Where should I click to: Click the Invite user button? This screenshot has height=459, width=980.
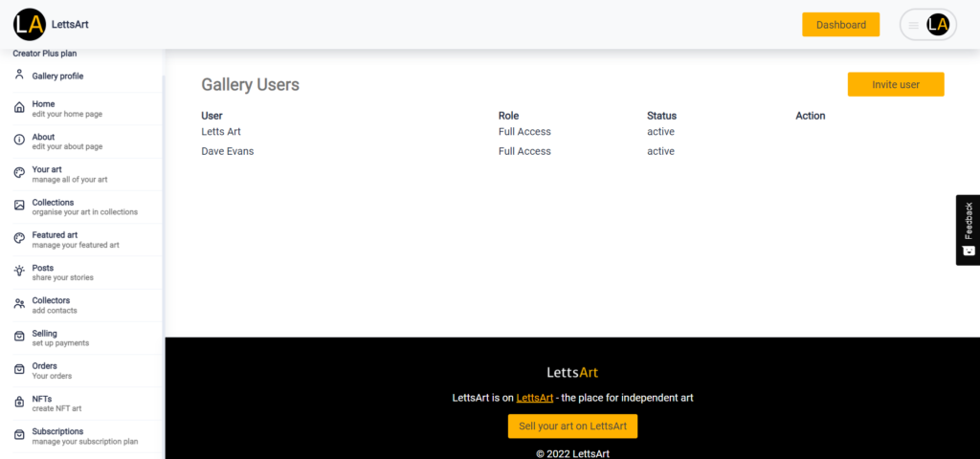coord(896,84)
